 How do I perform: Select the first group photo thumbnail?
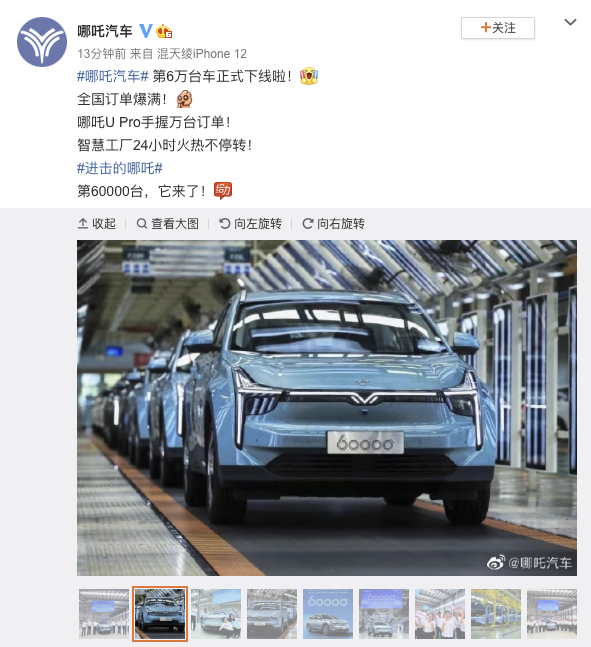point(104,614)
